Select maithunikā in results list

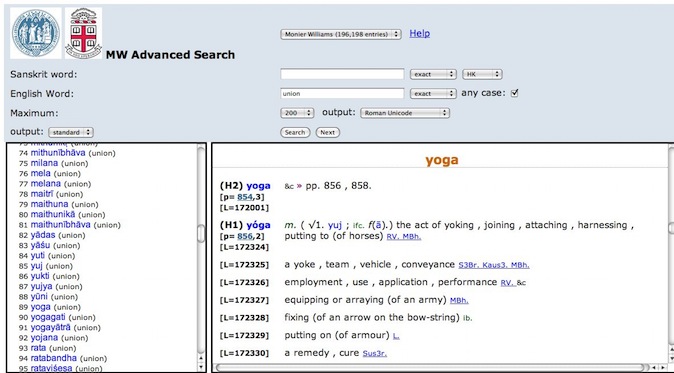[53, 214]
